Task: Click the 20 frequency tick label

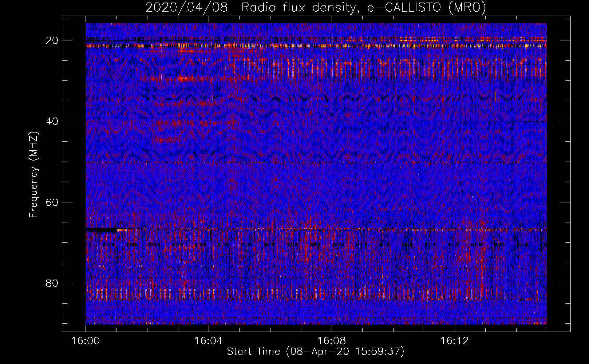Action: (x=52, y=40)
